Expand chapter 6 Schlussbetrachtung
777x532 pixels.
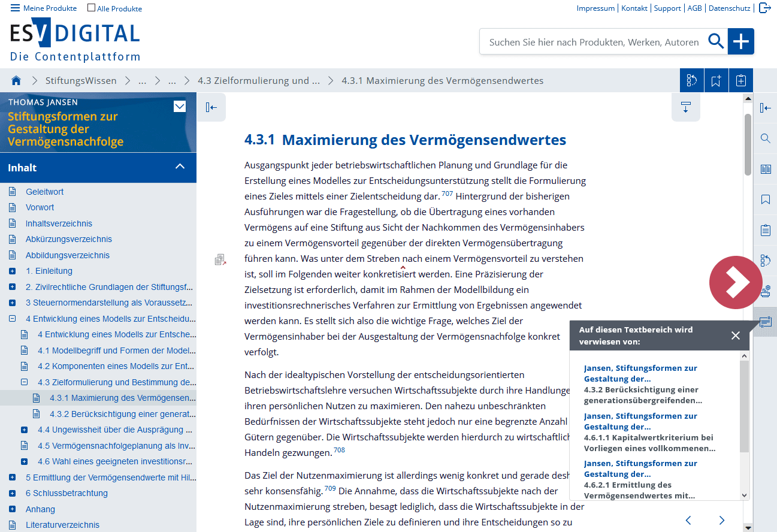[x=12, y=493]
